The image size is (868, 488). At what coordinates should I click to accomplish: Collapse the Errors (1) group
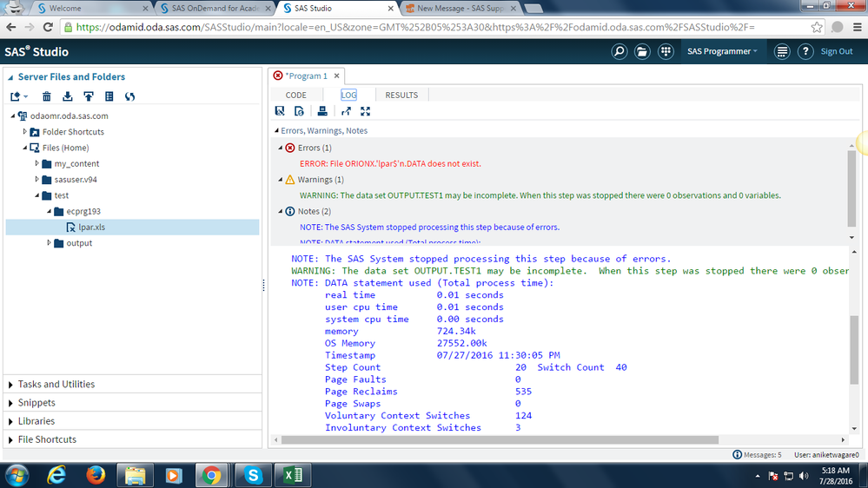[x=281, y=148]
